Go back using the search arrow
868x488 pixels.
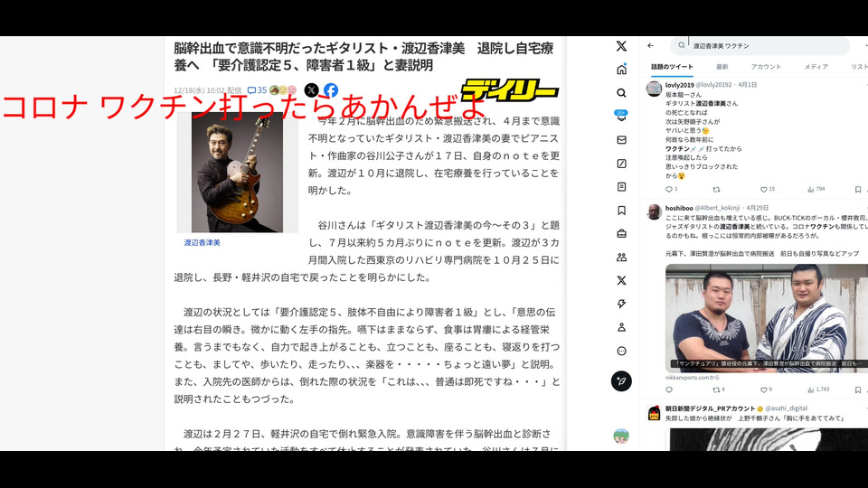650,46
